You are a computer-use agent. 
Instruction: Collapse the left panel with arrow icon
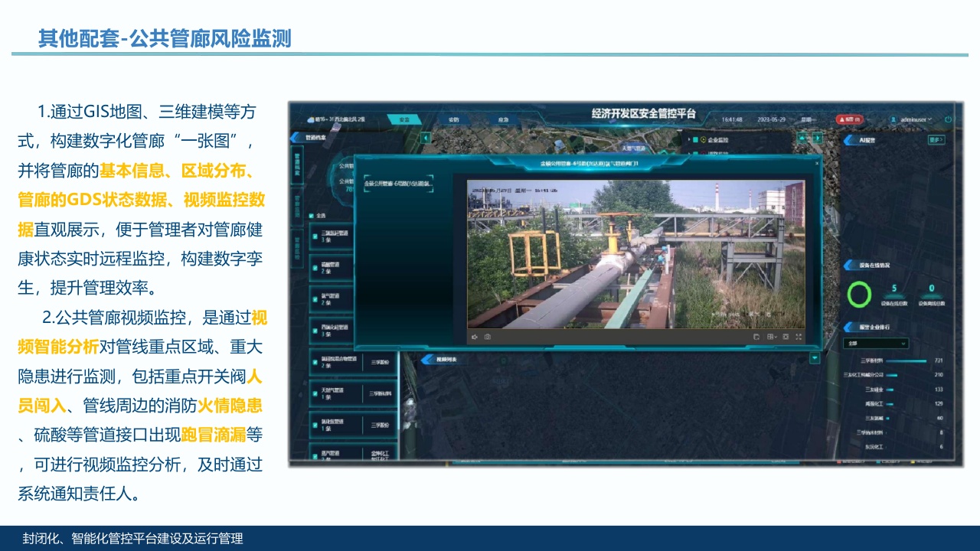pyautogui.click(x=426, y=138)
